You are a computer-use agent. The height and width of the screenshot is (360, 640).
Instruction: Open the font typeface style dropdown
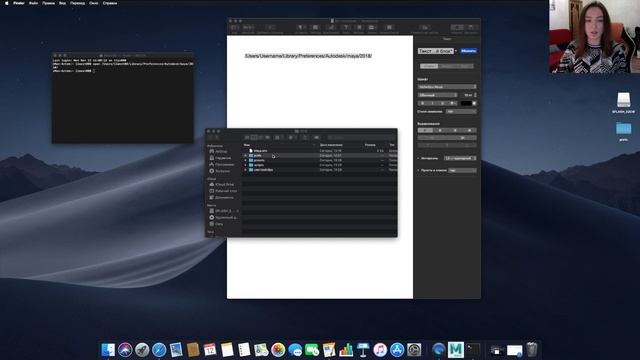coord(438,95)
